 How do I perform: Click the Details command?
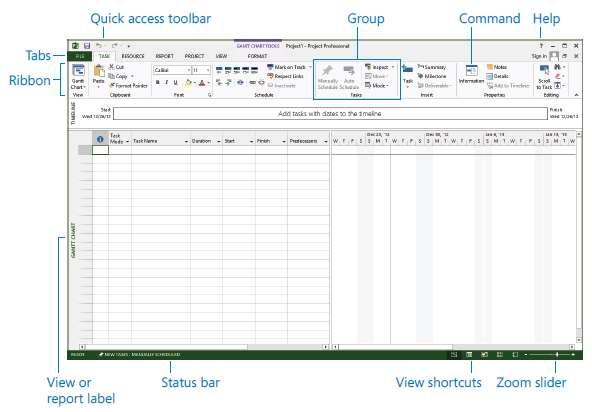coord(497,76)
